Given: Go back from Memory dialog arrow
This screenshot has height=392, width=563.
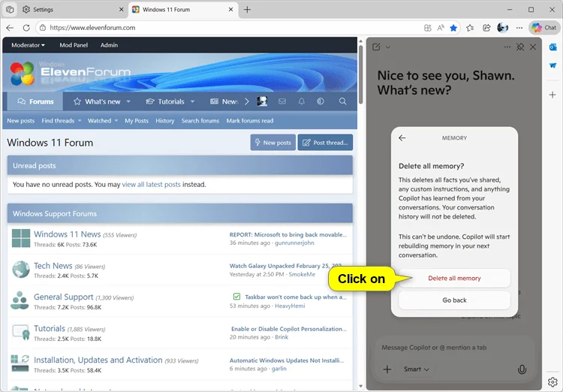Looking at the screenshot, I should [402, 138].
